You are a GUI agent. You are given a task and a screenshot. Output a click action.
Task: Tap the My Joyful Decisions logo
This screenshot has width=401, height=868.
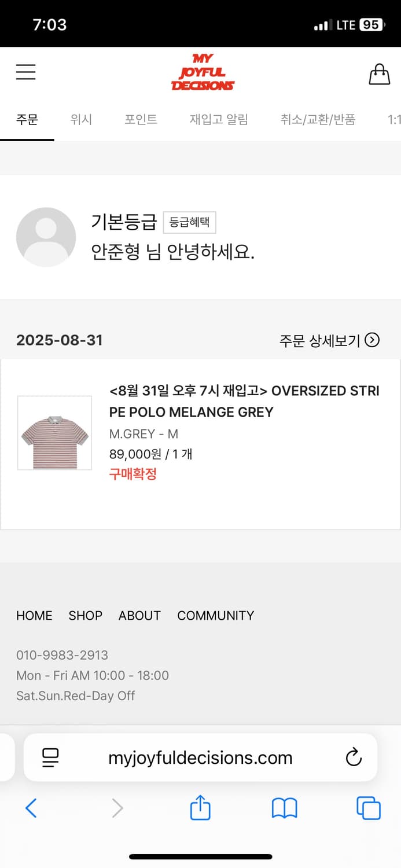pyautogui.click(x=203, y=72)
